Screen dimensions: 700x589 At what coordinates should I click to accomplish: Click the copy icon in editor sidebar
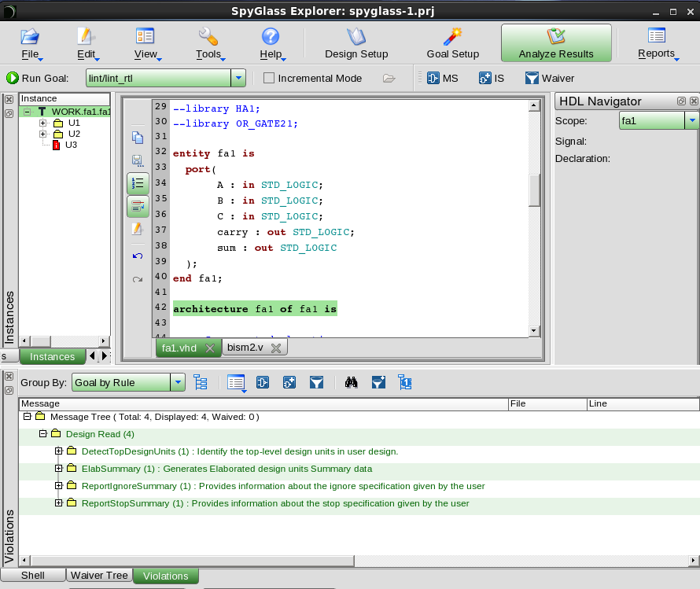(x=138, y=138)
